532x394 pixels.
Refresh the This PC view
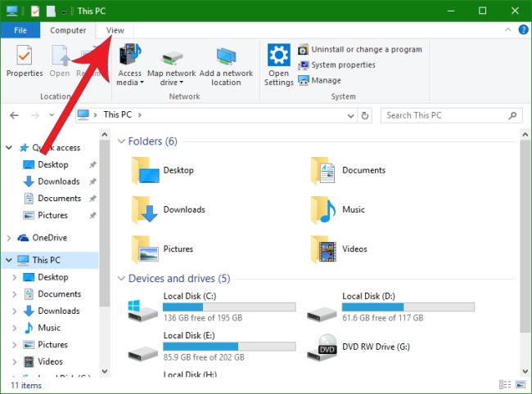tap(365, 116)
